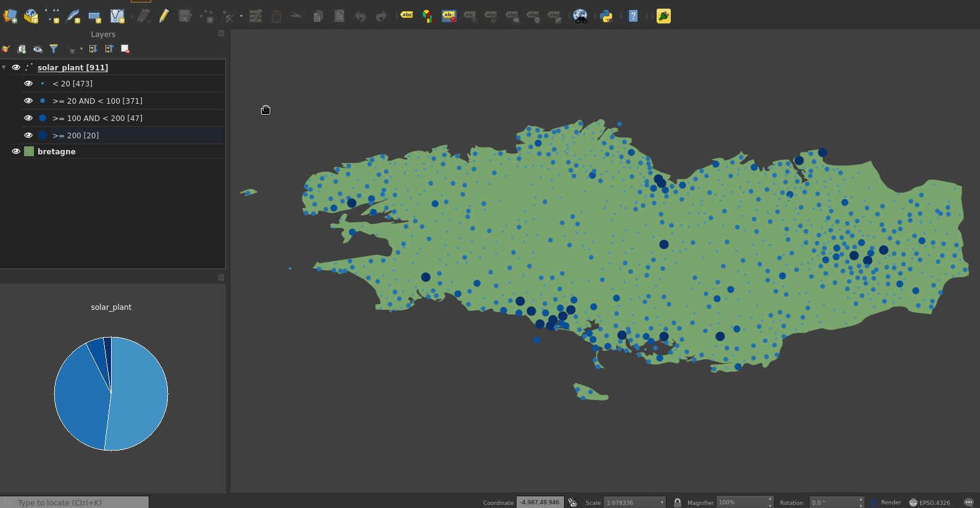Expand all layers in tree
The image size is (980, 508).
click(93, 49)
